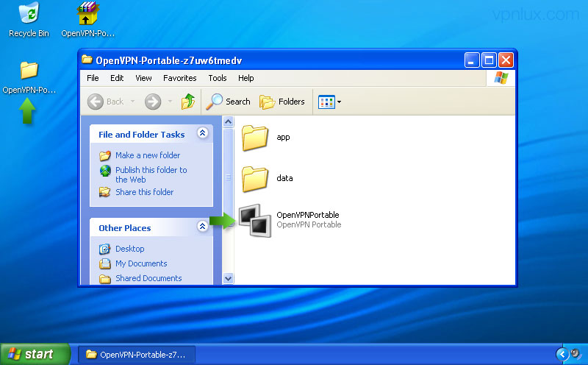
Task: Click the Share this folder icon
Action: [x=105, y=192]
